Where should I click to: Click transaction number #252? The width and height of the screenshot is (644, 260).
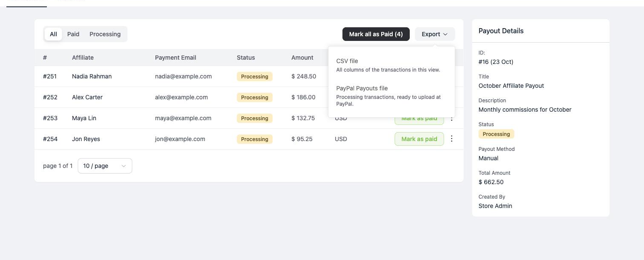(50, 97)
